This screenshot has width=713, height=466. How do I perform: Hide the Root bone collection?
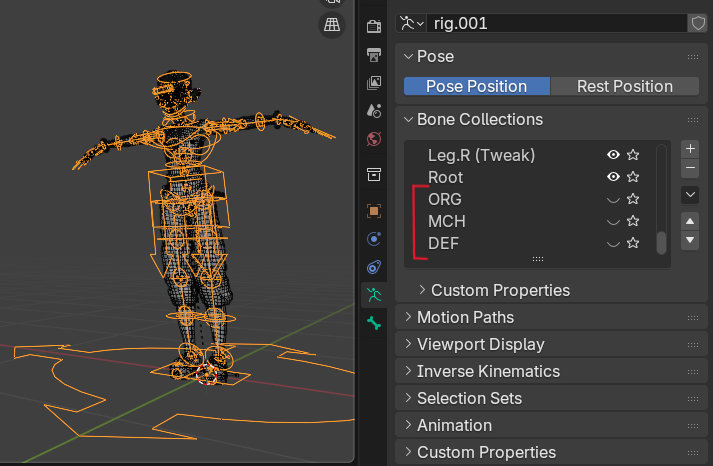coord(614,177)
